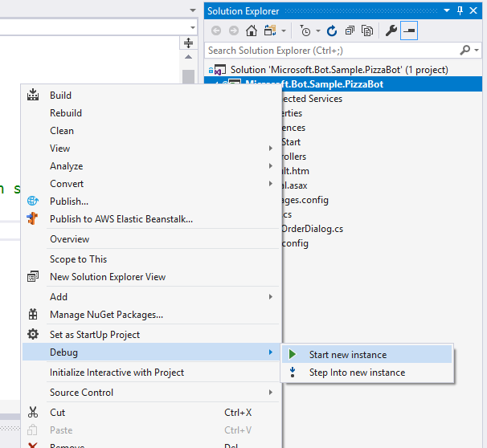Expand the View submenu
The image size is (487, 448).
pyautogui.click(x=150, y=149)
